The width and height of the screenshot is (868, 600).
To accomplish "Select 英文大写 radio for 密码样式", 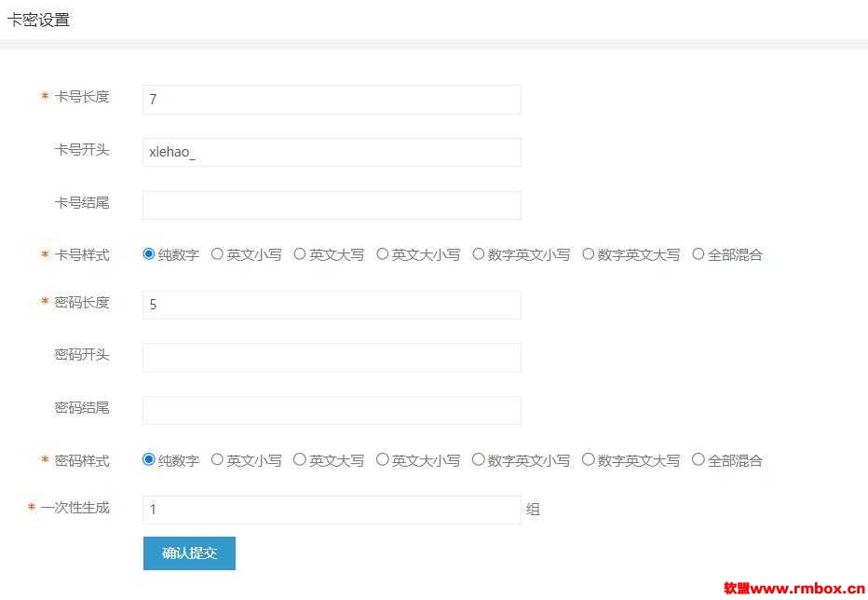I will coord(300,459).
